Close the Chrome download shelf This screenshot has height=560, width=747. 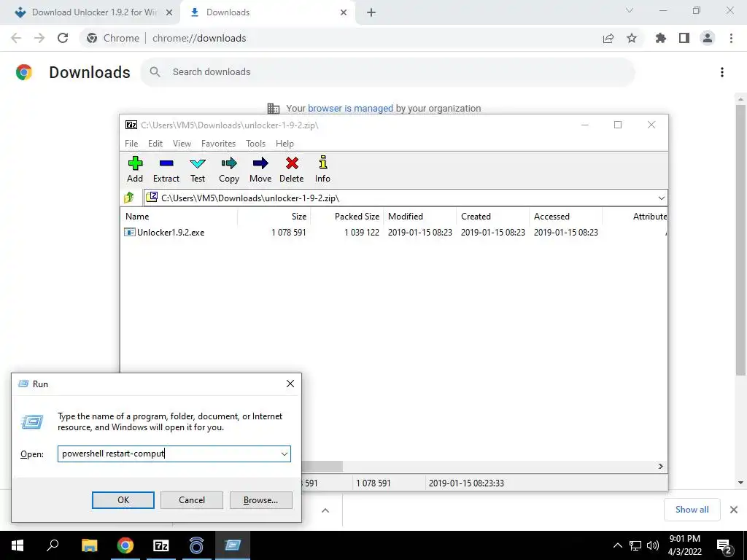734,510
